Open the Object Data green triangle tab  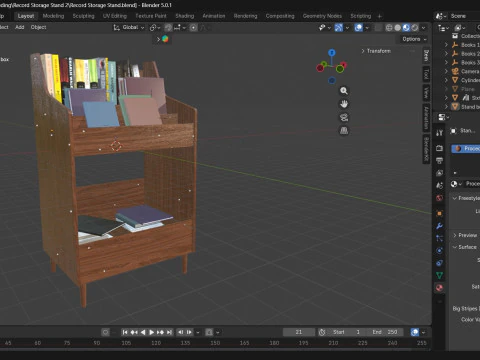[439, 275]
